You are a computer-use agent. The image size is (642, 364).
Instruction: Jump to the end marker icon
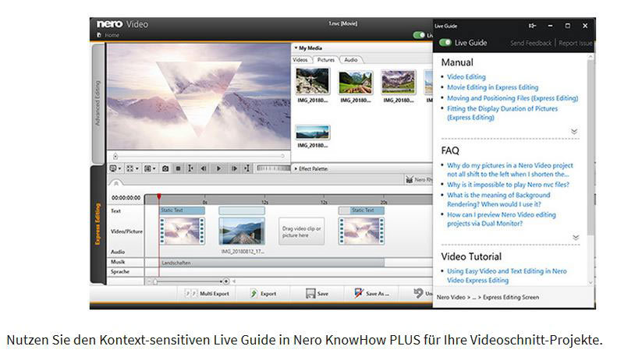[247, 168]
